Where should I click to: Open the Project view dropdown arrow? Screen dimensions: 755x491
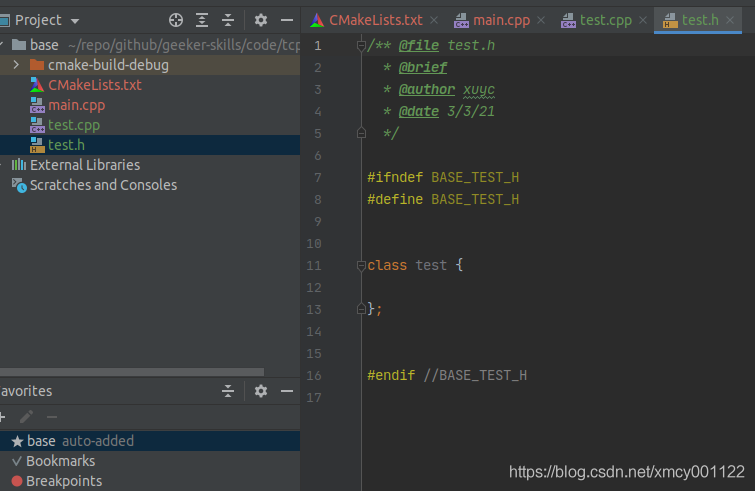[75, 21]
